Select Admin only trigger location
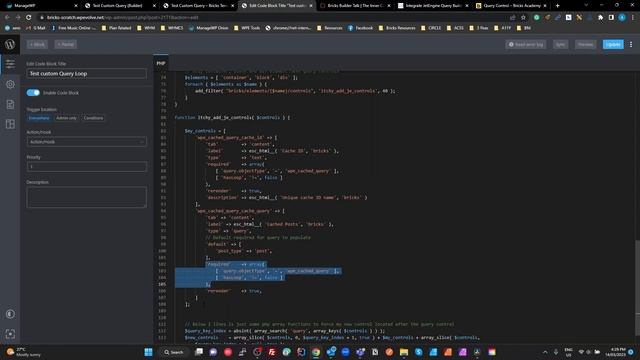640x360 pixels. coord(66,118)
